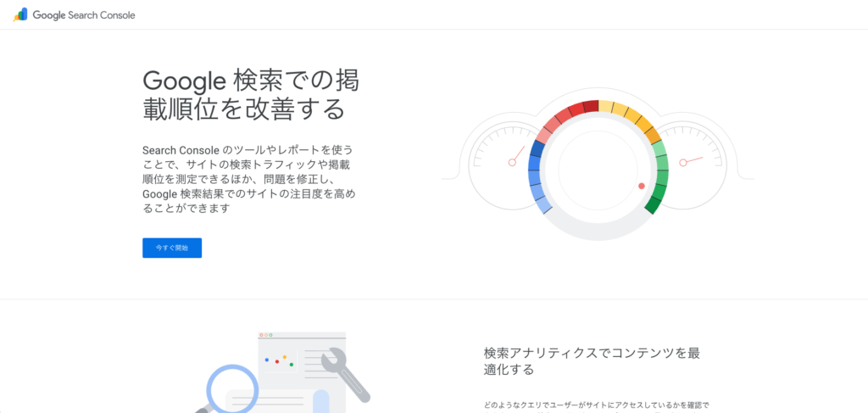The width and height of the screenshot is (868, 413).
Task: Click the red needle in the left gauge
Action: [x=516, y=159]
